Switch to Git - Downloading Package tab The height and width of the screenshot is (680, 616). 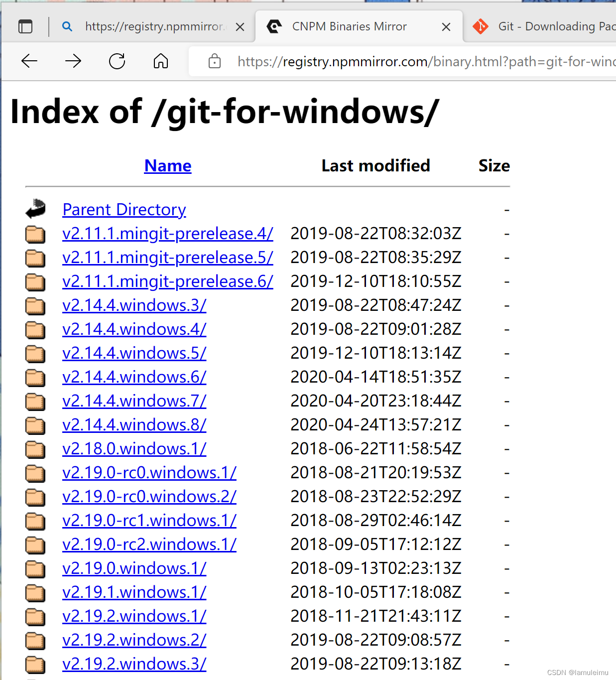pos(540,26)
